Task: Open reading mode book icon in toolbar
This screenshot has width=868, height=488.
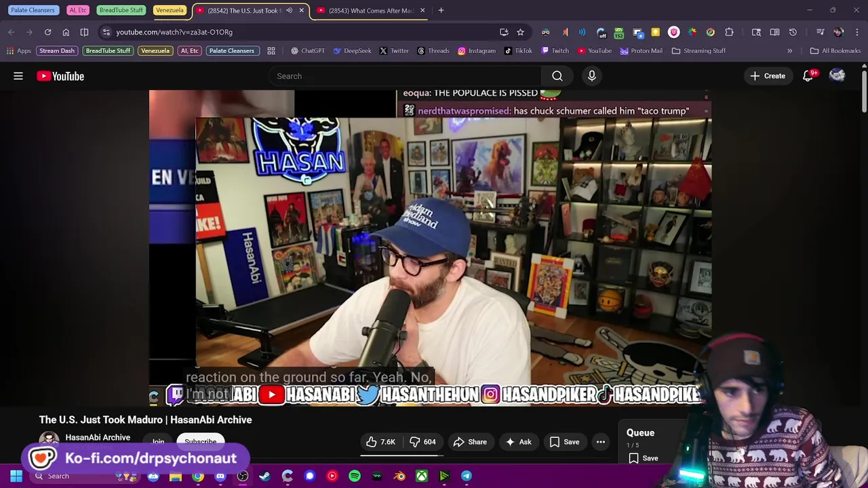Action: pyautogui.click(x=774, y=32)
